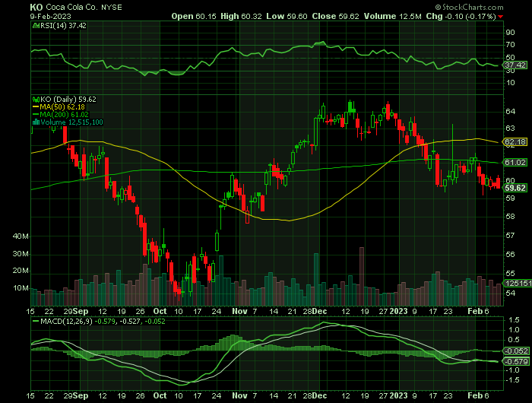This screenshot has width=532, height=403.
Task: Click the KO ticker symbol in the header
Action: (x=36, y=7)
